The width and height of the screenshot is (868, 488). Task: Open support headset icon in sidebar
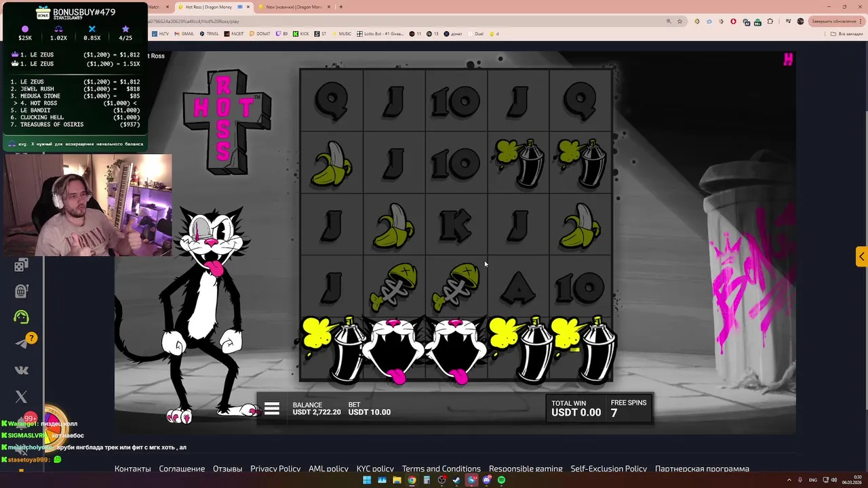(21, 317)
